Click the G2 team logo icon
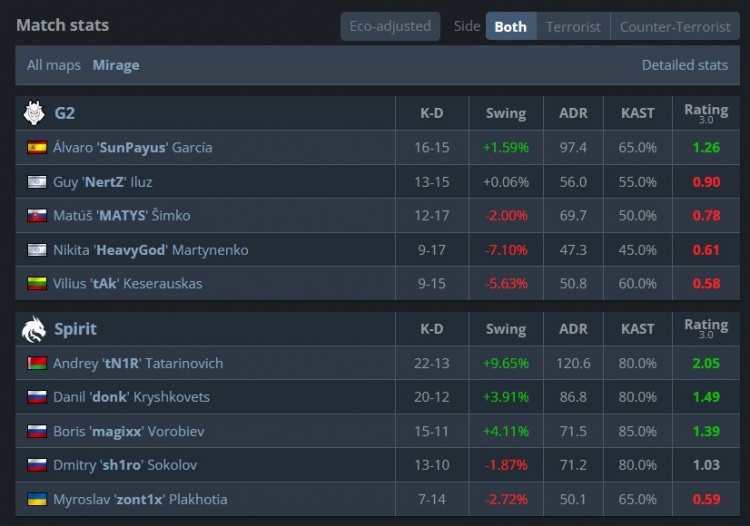Image resolution: width=750 pixels, height=526 pixels. 34,113
